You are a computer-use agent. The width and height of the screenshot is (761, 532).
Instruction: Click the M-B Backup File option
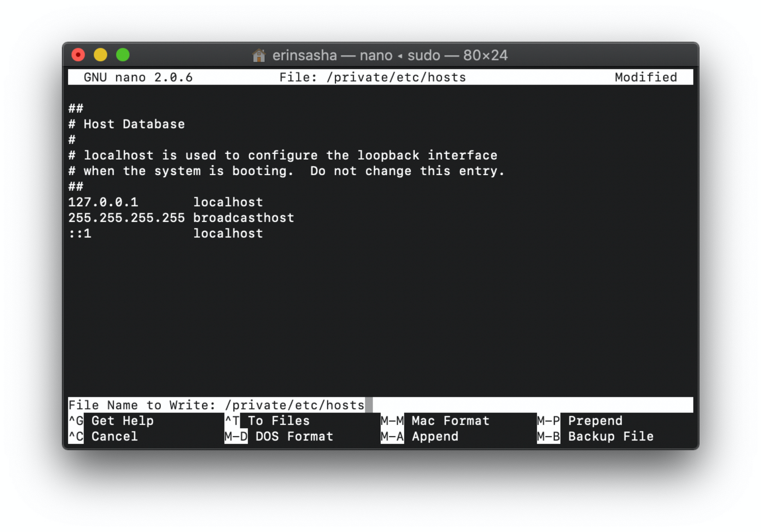pyautogui.click(x=595, y=436)
